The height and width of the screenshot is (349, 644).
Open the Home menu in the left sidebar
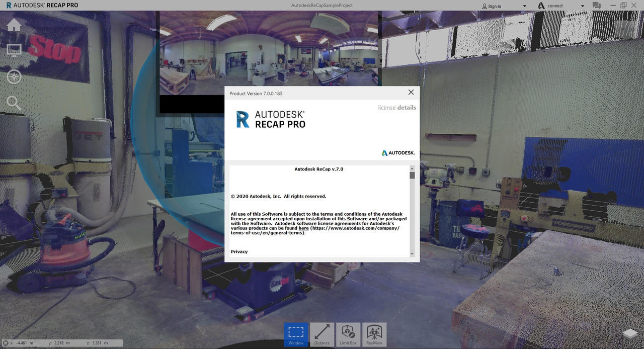tap(14, 25)
